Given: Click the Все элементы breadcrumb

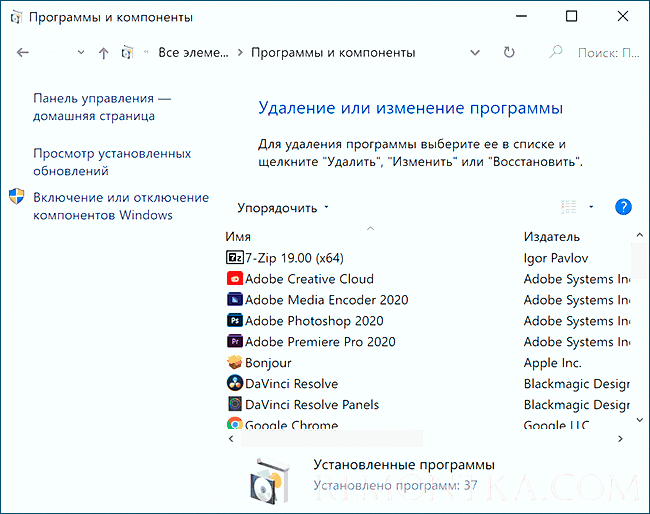Looking at the screenshot, I should [193, 53].
